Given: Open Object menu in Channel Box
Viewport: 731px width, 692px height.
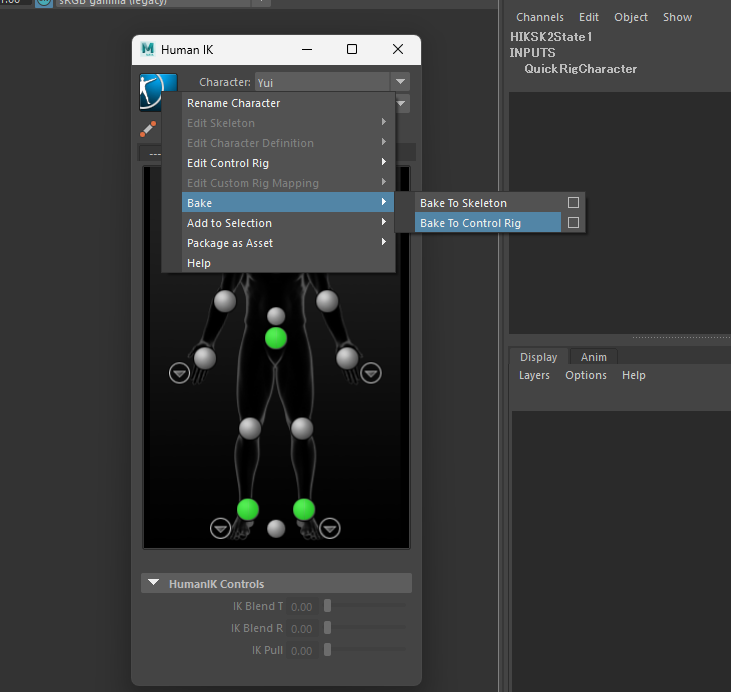Looking at the screenshot, I should click(x=631, y=17).
